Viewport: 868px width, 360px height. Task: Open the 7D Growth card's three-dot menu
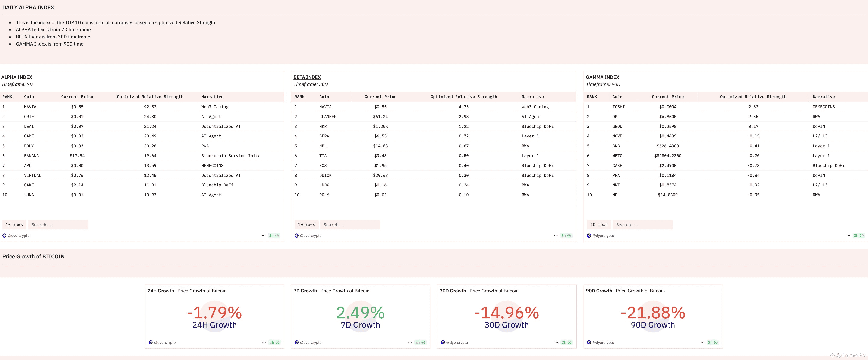(x=410, y=342)
